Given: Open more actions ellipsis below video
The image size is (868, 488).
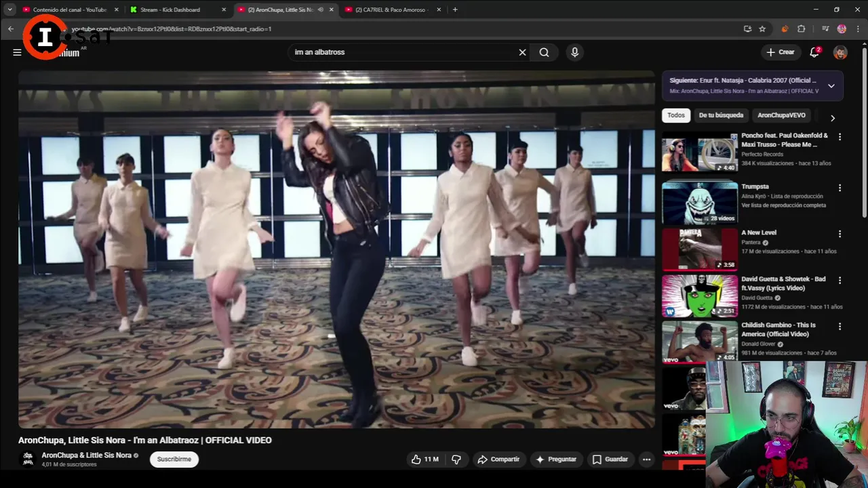Looking at the screenshot, I should (x=646, y=460).
